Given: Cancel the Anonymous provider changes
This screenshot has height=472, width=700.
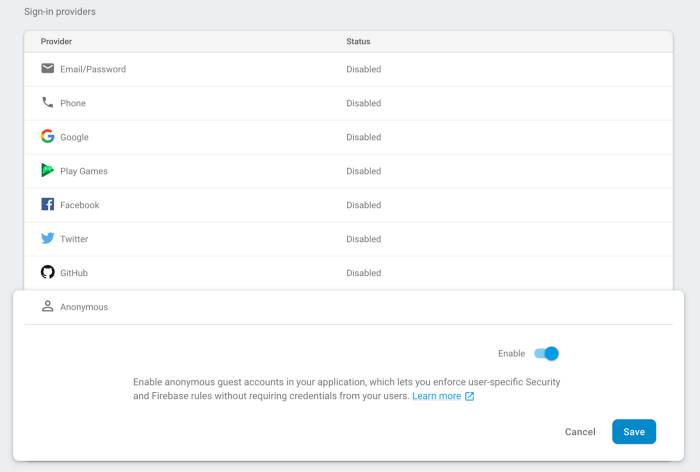Looking at the screenshot, I should pos(580,432).
